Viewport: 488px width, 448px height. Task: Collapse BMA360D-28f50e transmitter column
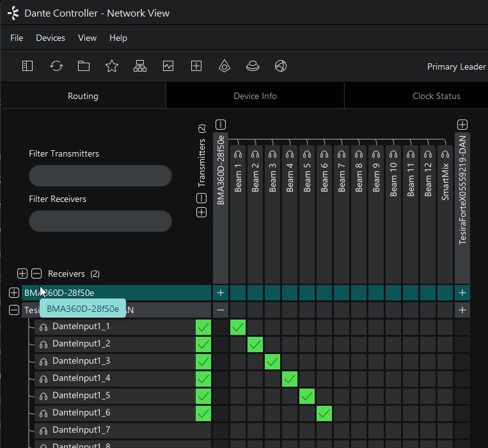pos(221,125)
